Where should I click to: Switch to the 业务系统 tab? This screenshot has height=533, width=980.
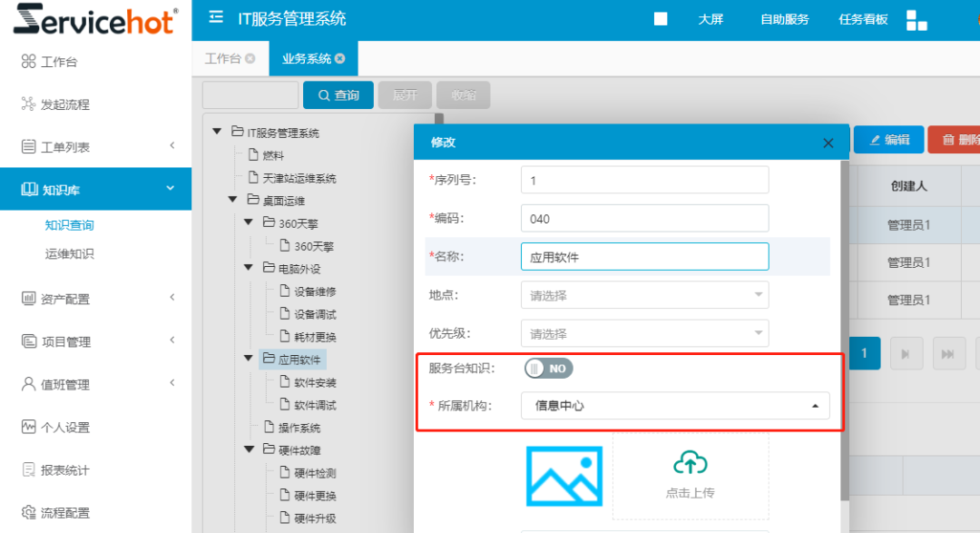[x=307, y=58]
